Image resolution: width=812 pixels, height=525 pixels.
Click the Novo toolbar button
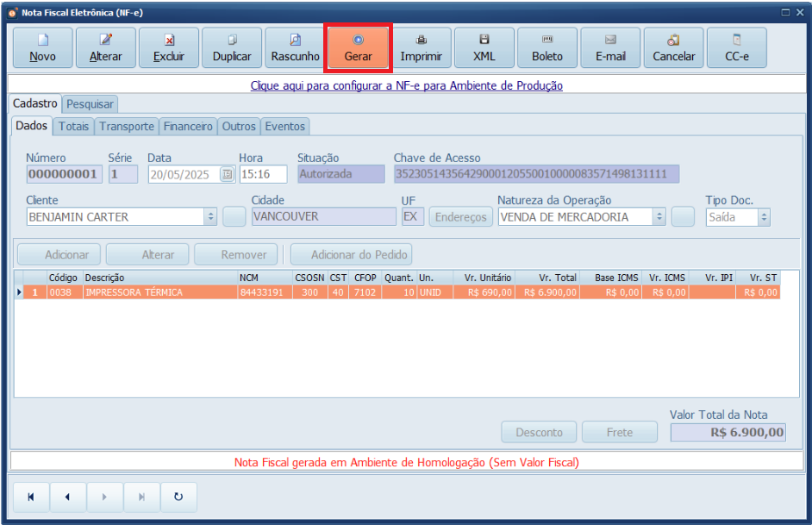pyautogui.click(x=42, y=47)
